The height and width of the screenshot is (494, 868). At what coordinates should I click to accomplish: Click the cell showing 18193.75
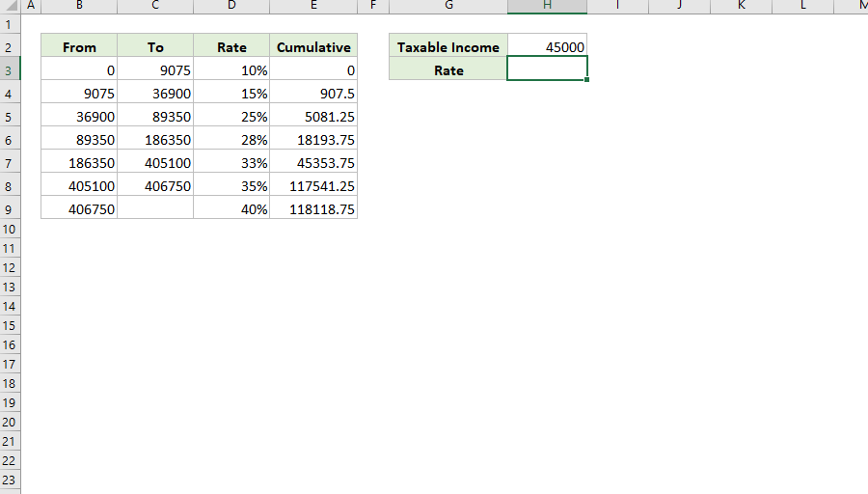click(x=313, y=140)
